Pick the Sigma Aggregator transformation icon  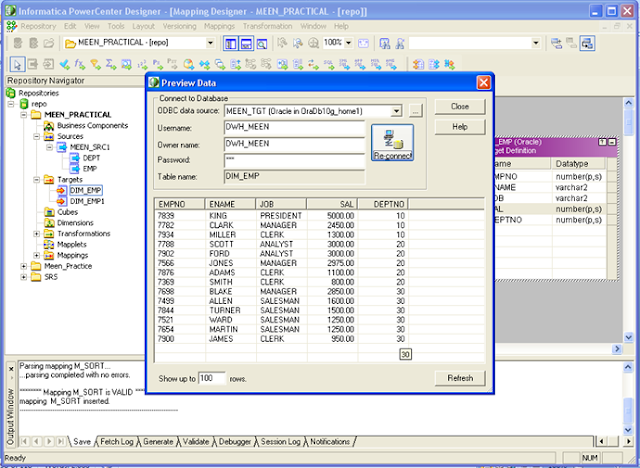click(x=111, y=64)
